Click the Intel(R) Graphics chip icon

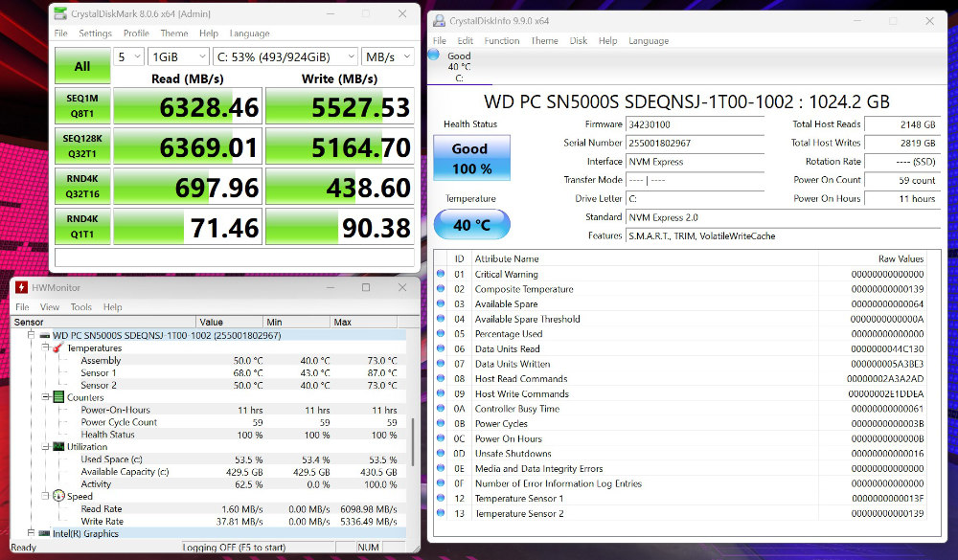click(45, 533)
